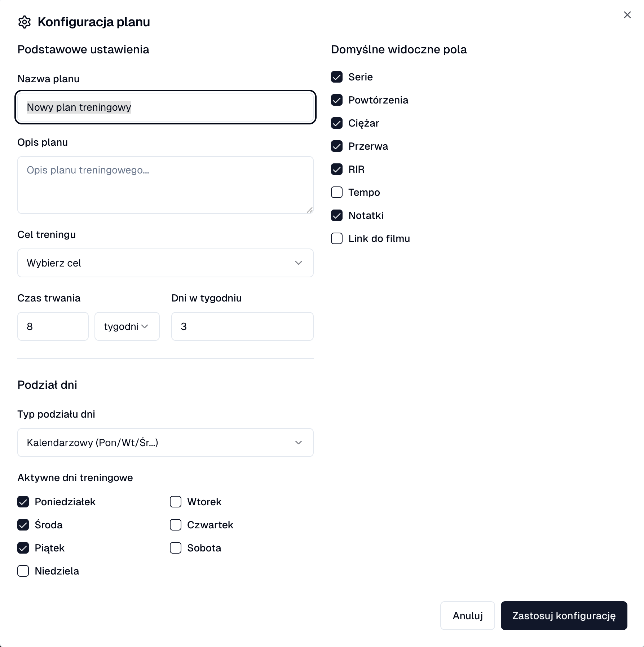The width and height of the screenshot is (644, 647).
Task: Click the settings gear icon beside Konfiguracja planu
Action: [25, 22]
